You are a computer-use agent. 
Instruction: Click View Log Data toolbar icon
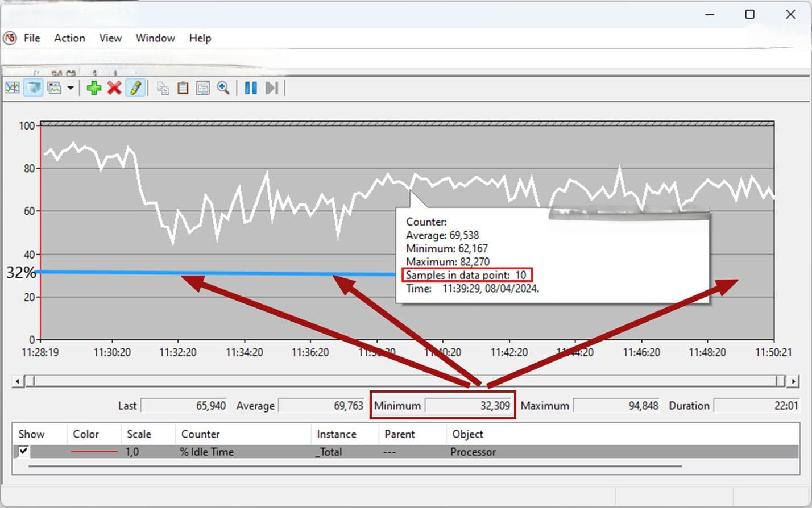(x=34, y=88)
